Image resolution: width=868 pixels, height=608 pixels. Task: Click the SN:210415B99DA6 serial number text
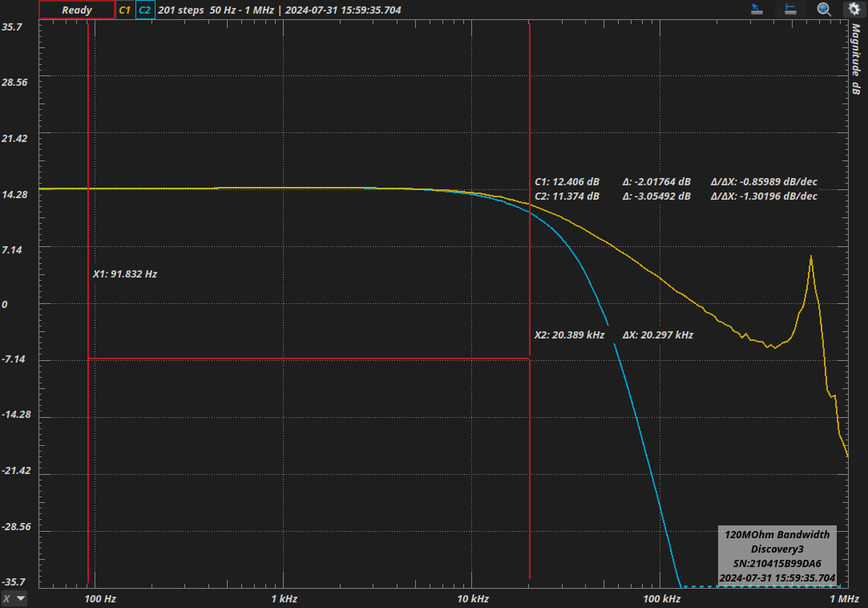click(x=777, y=564)
